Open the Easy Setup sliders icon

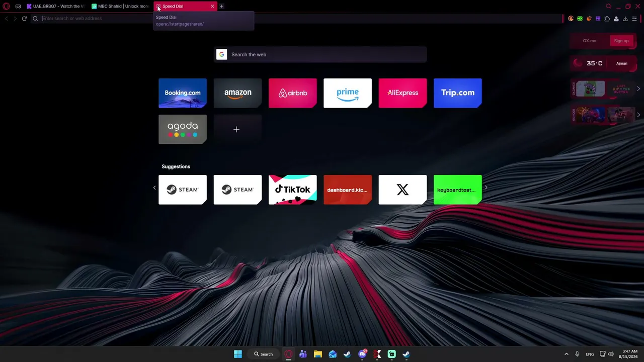pyautogui.click(x=634, y=19)
